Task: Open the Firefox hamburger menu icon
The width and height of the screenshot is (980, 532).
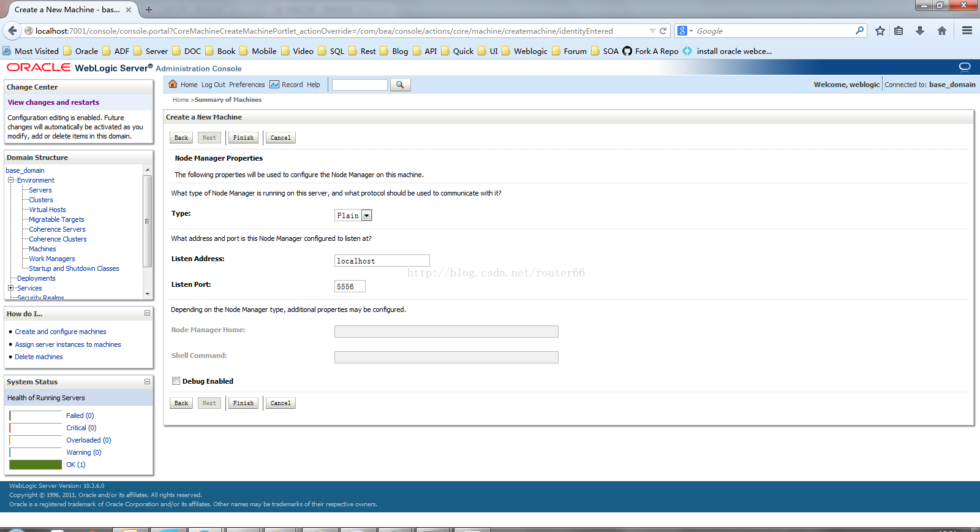Action: point(967,31)
